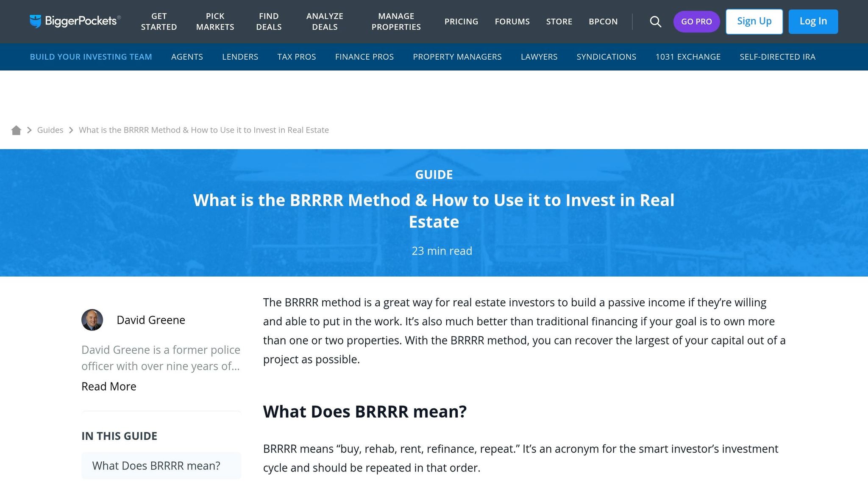Click the purple Go Pro button

click(x=696, y=22)
